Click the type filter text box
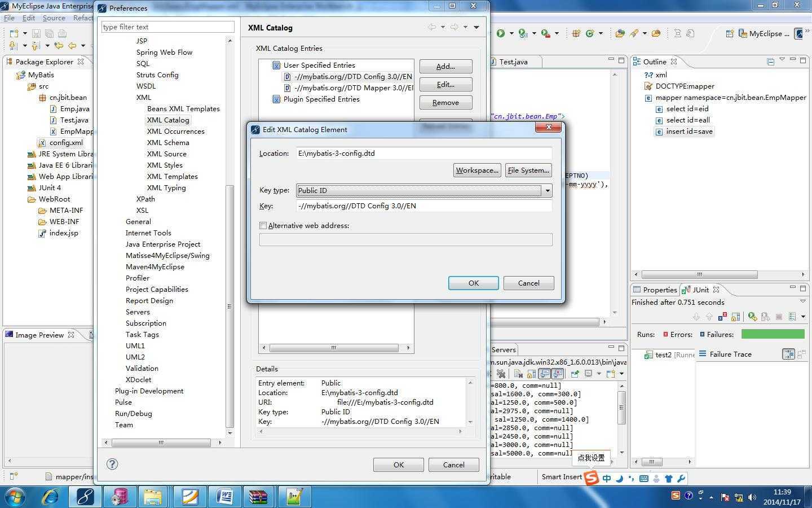The height and width of the screenshot is (508, 812). [x=167, y=27]
